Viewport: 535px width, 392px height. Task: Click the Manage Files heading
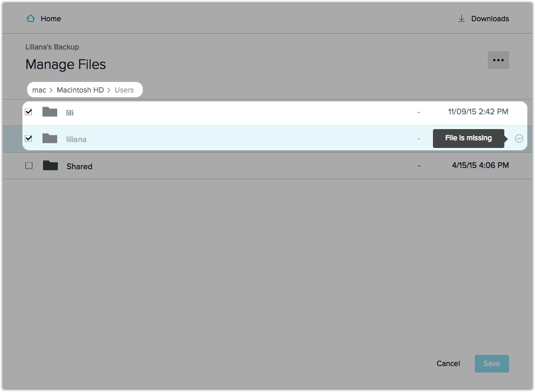[x=65, y=64]
